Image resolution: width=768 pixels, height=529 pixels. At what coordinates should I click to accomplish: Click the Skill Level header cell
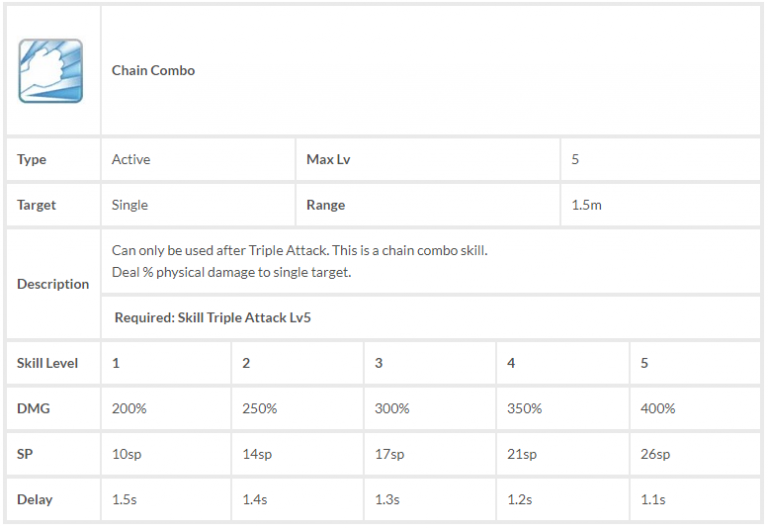point(48,363)
